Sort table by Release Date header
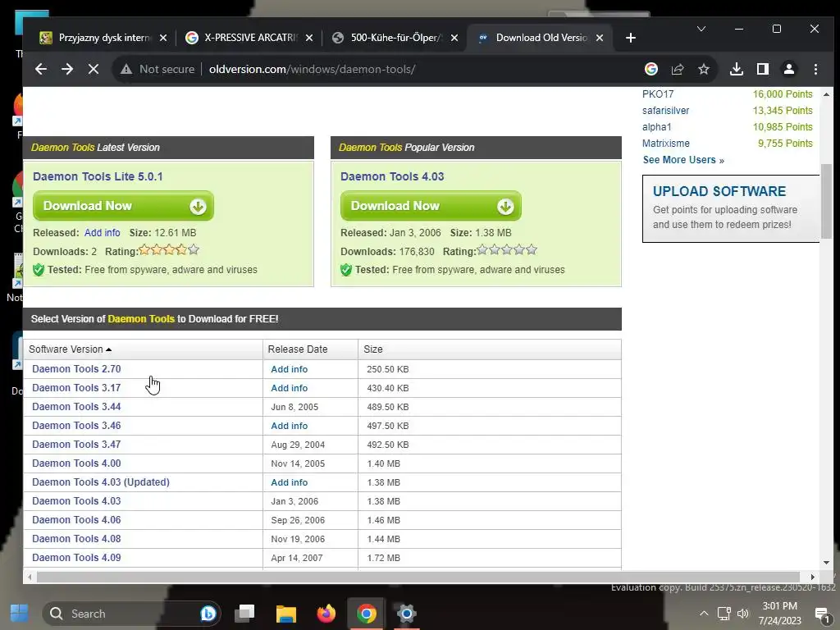Viewport: 840px width, 630px height. tap(297, 349)
